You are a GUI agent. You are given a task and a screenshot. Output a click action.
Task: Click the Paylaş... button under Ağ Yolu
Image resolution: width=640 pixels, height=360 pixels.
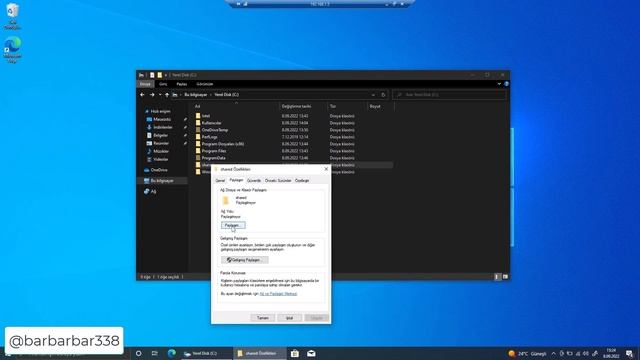[233, 225]
